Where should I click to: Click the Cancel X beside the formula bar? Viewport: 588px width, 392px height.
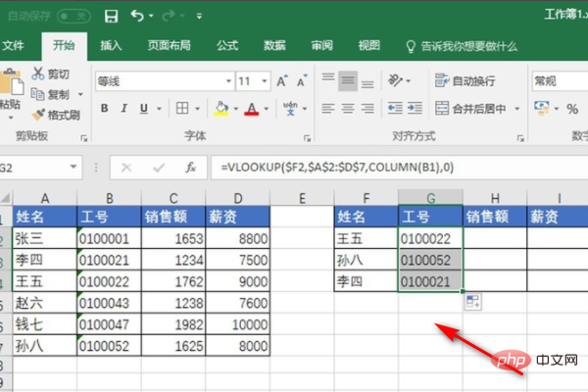pos(126,168)
